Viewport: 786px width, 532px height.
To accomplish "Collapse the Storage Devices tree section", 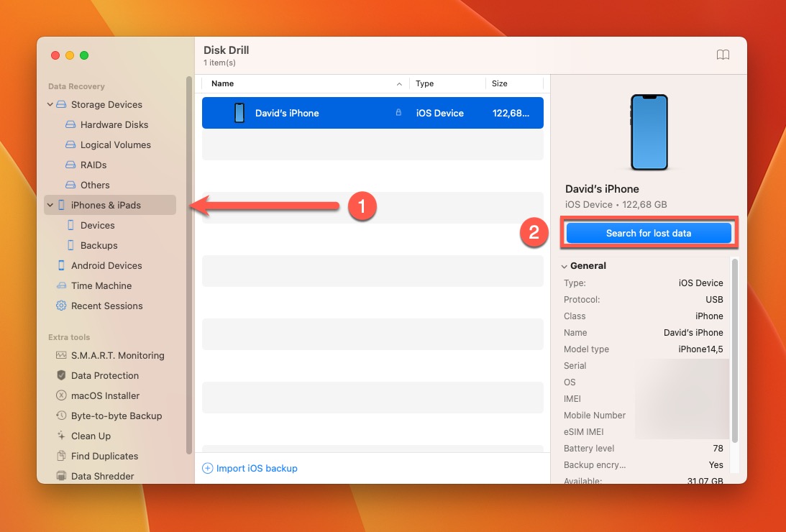I will 50,105.
